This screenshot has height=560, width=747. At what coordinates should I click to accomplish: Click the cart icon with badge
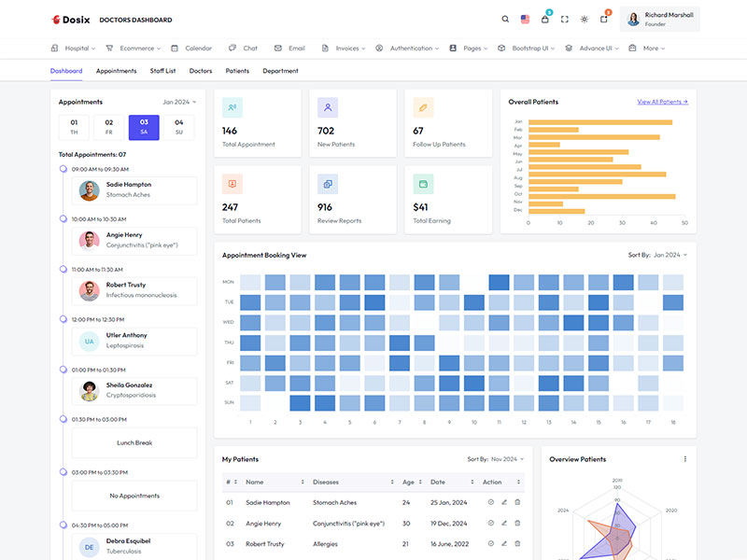point(544,17)
